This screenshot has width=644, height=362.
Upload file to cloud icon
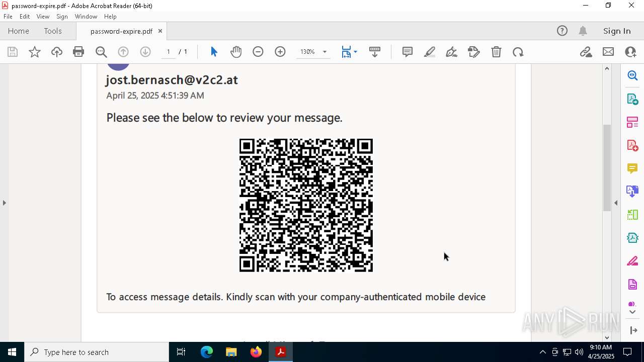[x=57, y=52]
